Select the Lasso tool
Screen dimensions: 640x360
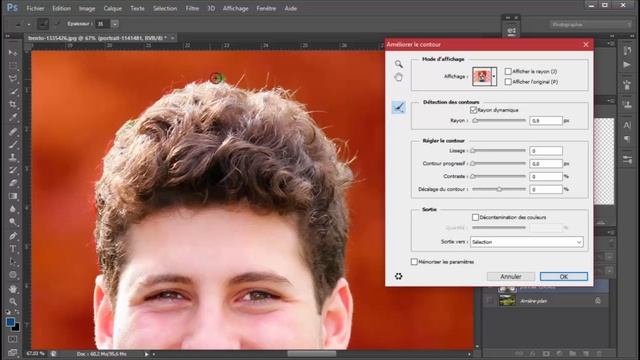click(x=13, y=79)
